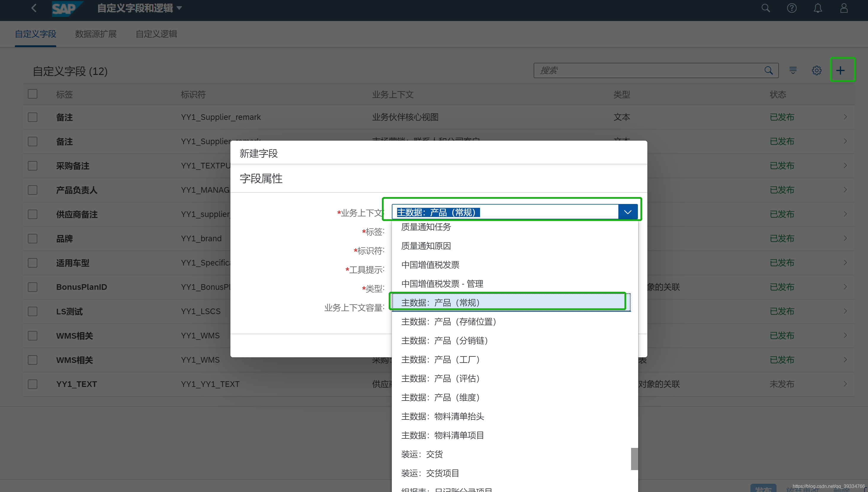868x492 pixels.
Task: Check the box for 适用车型 row
Action: point(33,263)
